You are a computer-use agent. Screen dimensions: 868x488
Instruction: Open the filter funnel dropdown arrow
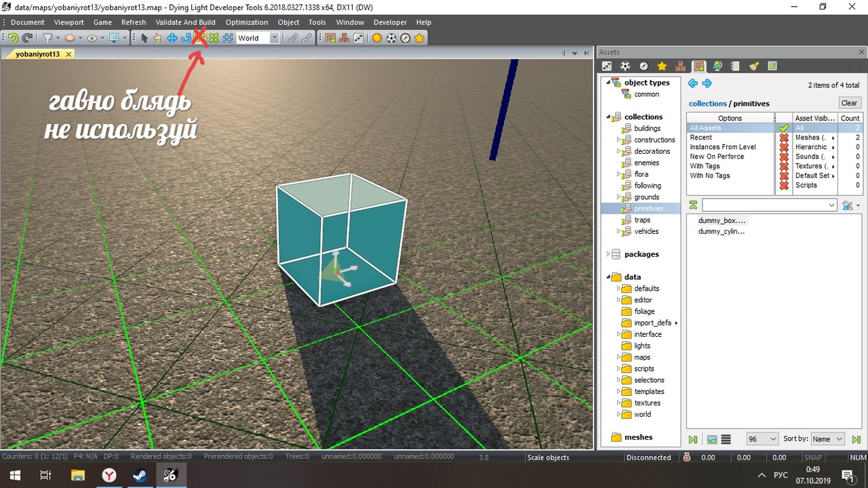(x=58, y=39)
